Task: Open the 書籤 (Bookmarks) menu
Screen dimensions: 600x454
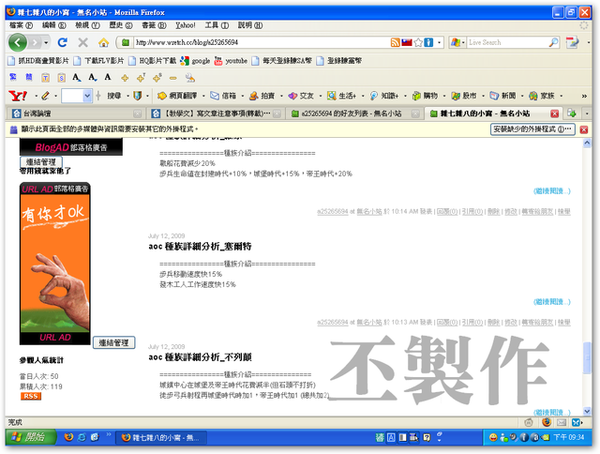Action: pyautogui.click(x=154, y=25)
